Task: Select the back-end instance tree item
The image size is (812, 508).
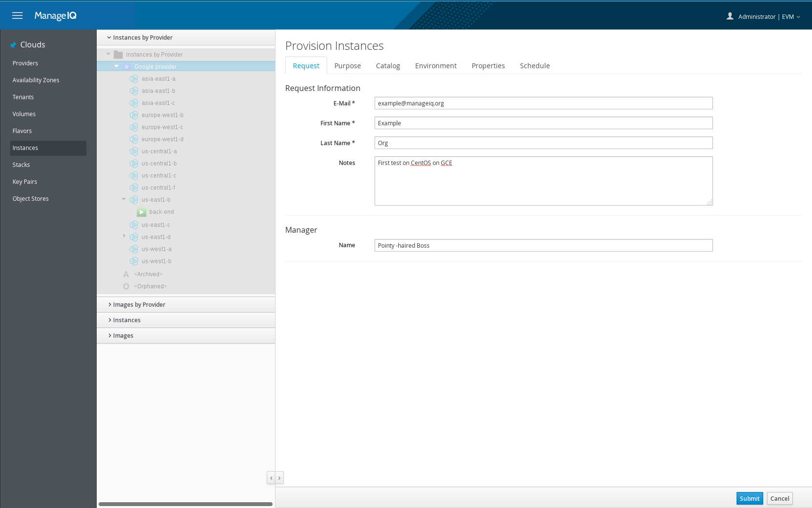Action: pyautogui.click(x=161, y=212)
